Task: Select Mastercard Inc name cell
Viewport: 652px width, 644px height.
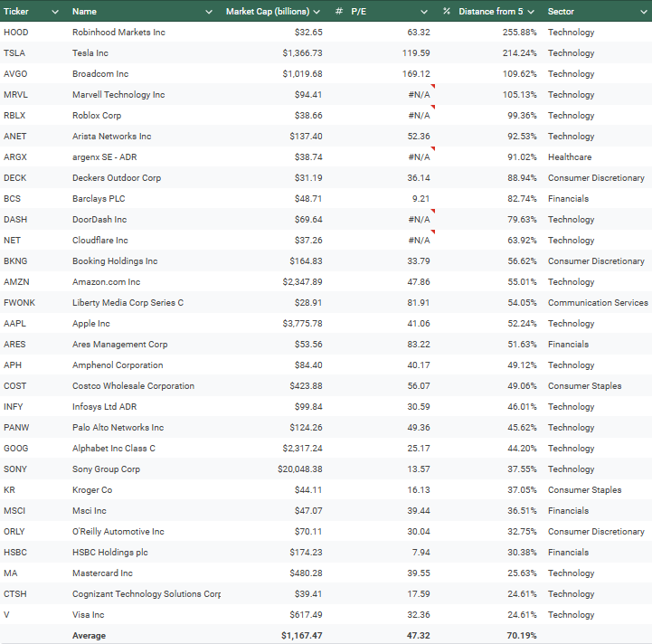Action: click(102, 573)
